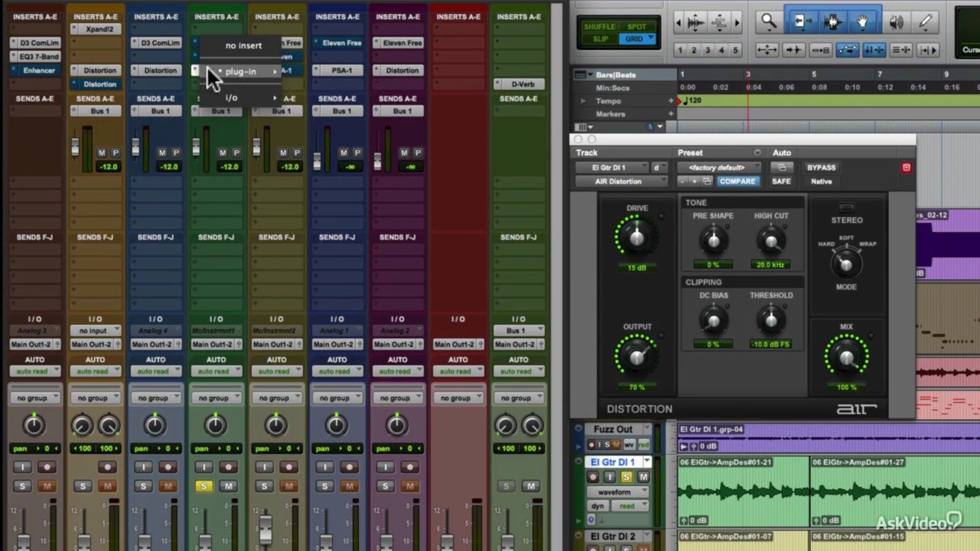
Task: Open the Preset settings menu arrow
Action: tap(757, 153)
